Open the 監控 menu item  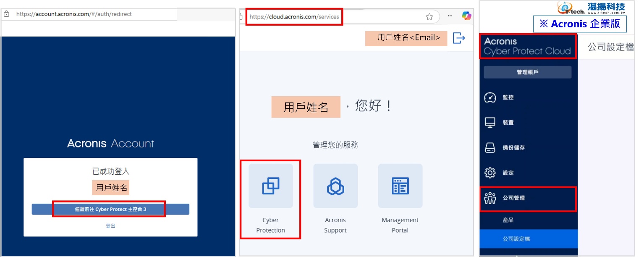[529, 97]
